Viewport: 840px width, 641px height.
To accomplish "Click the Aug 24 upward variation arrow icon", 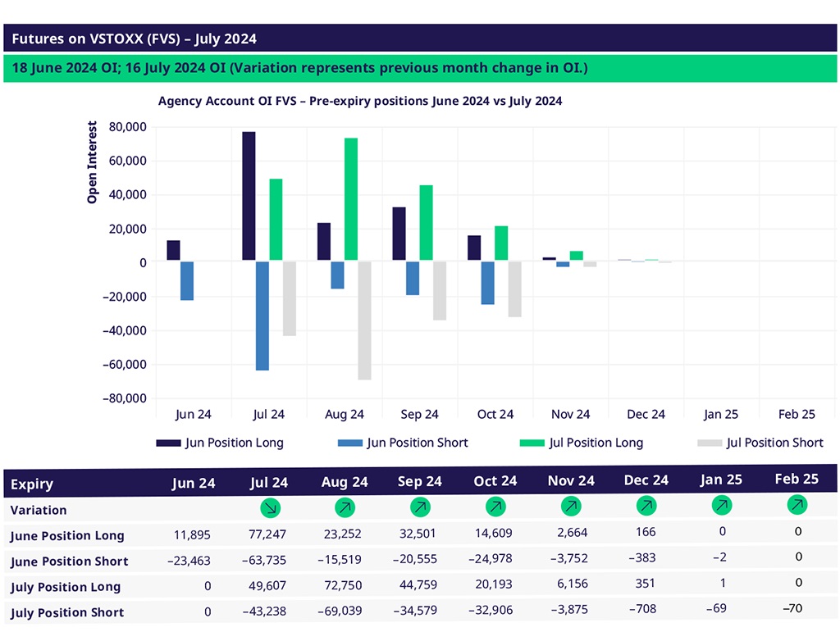I will (345, 507).
